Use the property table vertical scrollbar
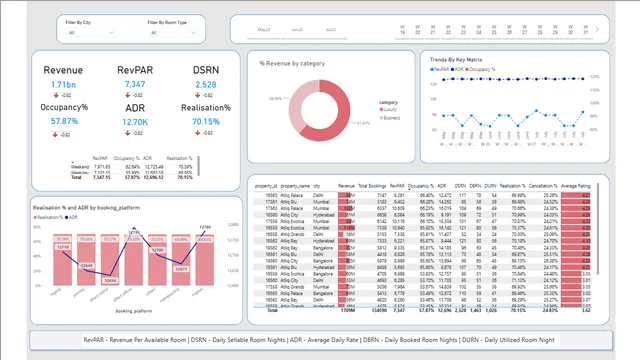 (x=598, y=229)
